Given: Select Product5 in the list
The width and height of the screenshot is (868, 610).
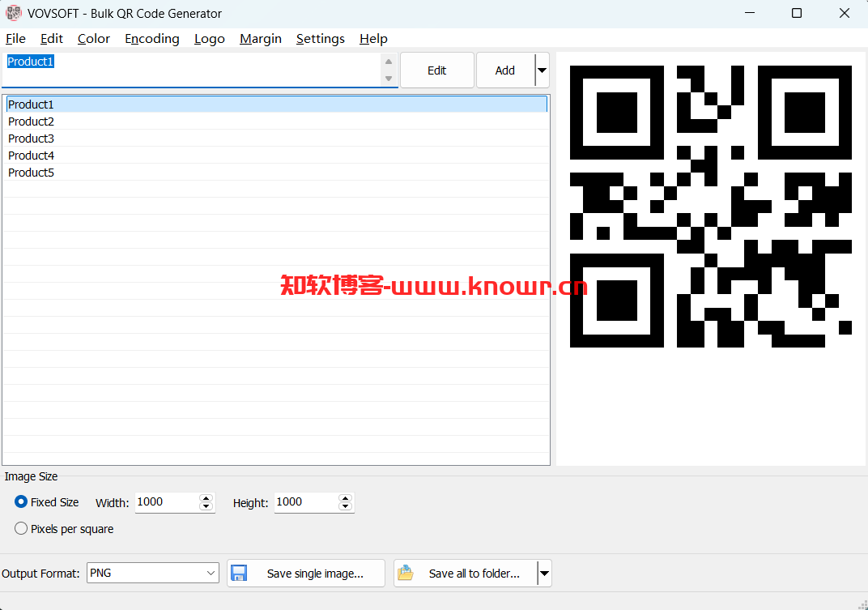Looking at the screenshot, I should (x=276, y=173).
